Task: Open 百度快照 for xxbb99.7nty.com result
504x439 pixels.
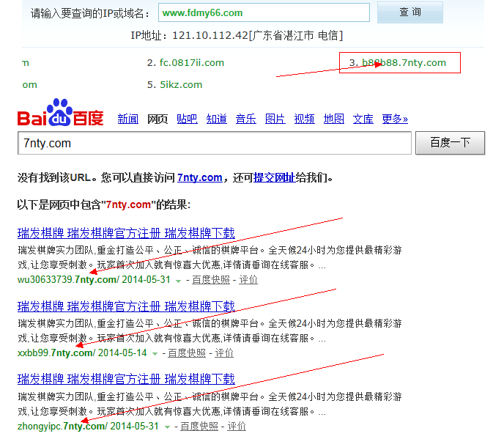Action: click(187, 353)
